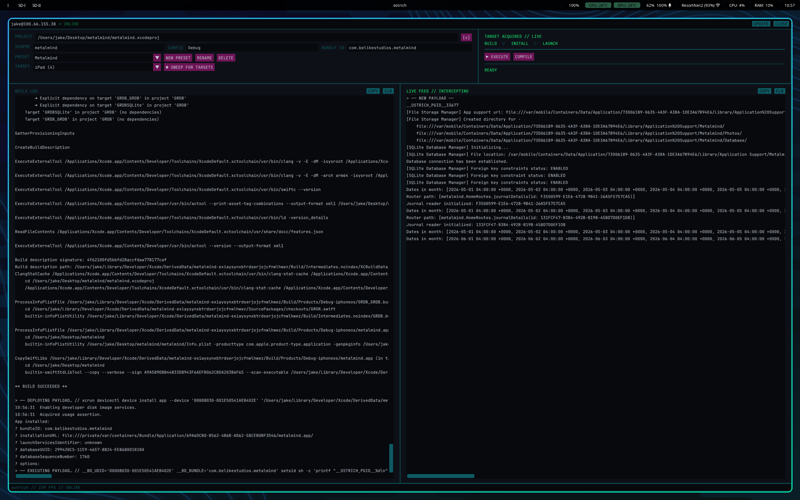Rename the current preset

[204, 58]
